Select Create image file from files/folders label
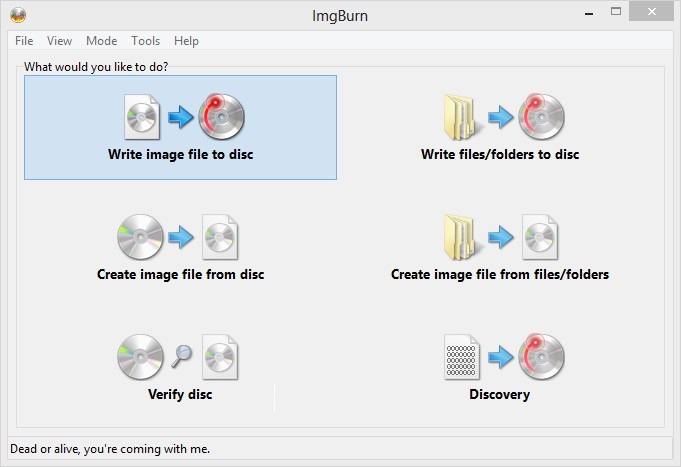Image resolution: width=681 pixels, height=467 pixels. click(x=500, y=274)
